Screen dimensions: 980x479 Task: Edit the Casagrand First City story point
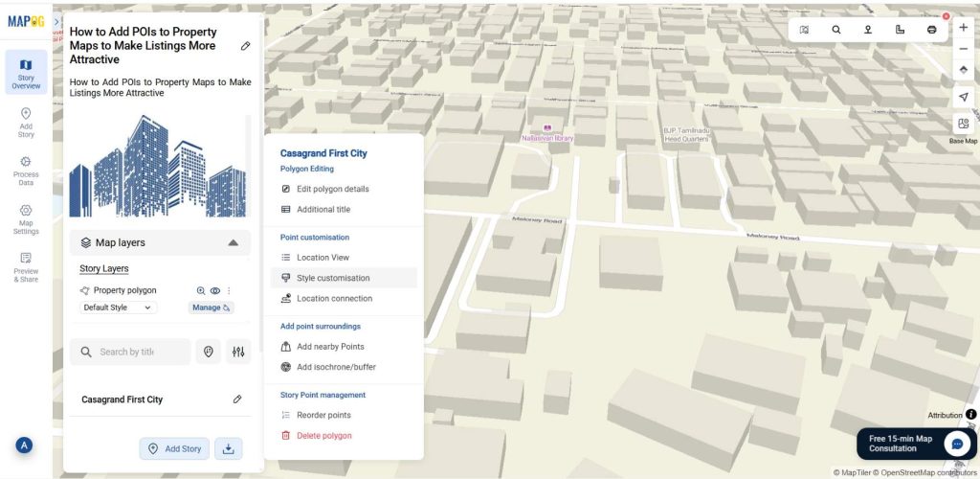tap(237, 399)
